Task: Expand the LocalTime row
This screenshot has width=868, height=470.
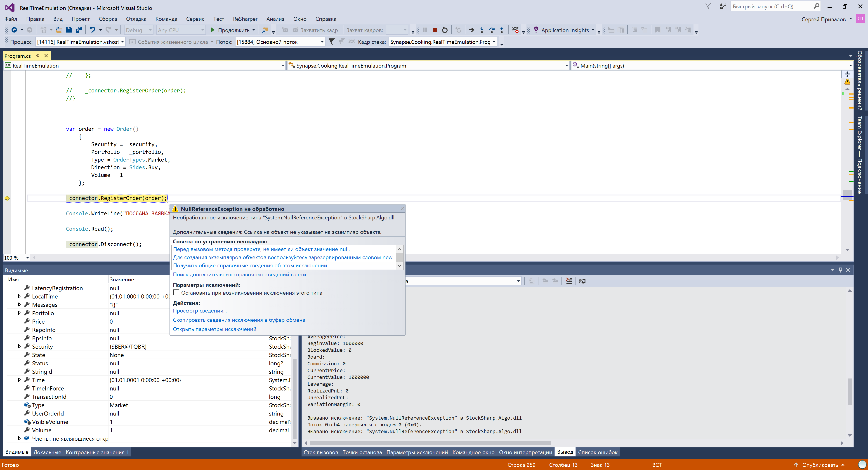Action: point(19,296)
